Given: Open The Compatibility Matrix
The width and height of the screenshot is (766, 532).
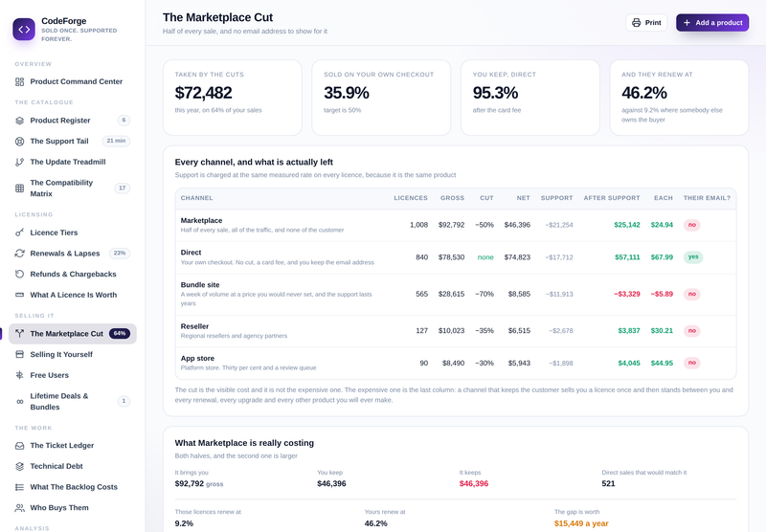Looking at the screenshot, I should click(x=73, y=188).
